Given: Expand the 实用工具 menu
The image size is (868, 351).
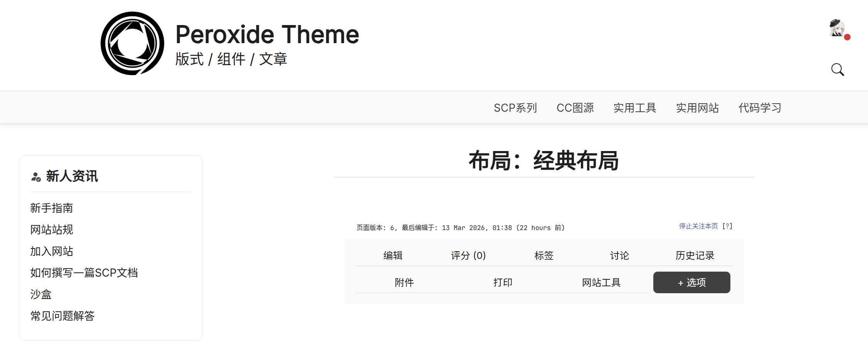Looking at the screenshot, I should coord(634,108).
